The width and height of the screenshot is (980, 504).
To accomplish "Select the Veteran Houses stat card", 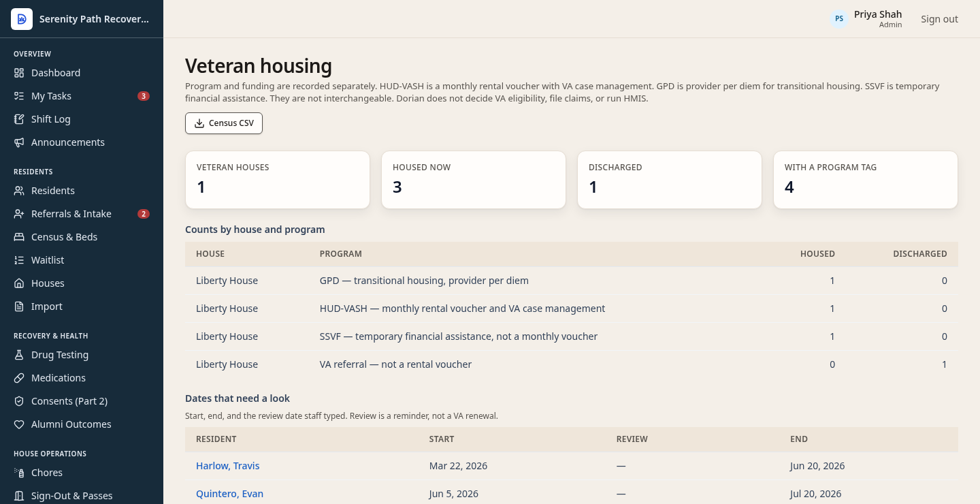I will (278, 180).
